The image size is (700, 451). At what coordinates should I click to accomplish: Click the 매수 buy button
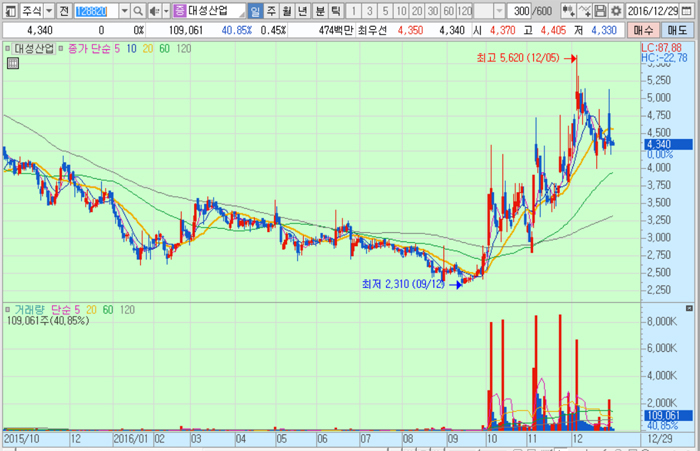click(644, 30)
